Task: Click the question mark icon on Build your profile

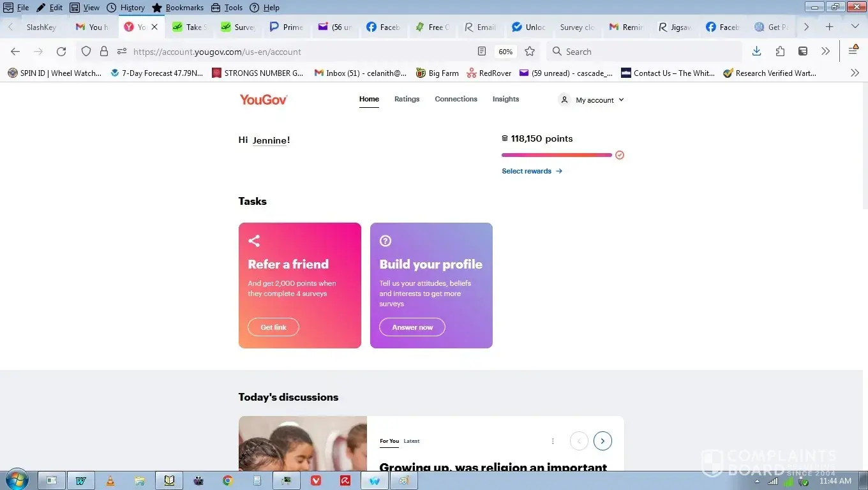Action: click(x=385, y=241)
